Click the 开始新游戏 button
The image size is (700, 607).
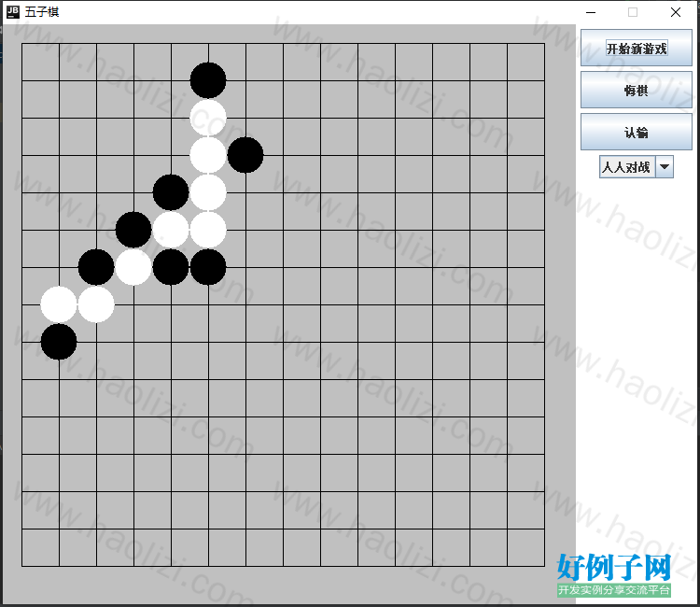coord(637,48)
